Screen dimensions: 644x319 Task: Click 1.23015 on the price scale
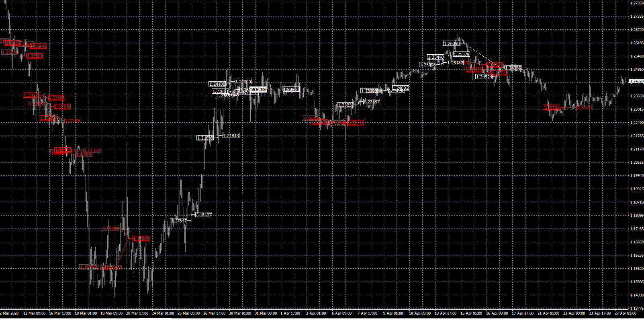[637, 109]
